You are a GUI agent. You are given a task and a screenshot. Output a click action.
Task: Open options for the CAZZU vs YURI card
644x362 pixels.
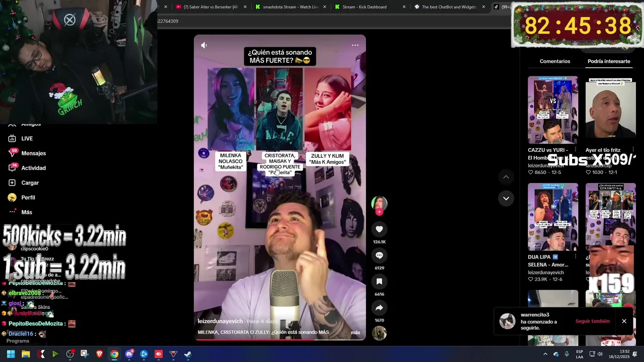click(x=575, y=150)
